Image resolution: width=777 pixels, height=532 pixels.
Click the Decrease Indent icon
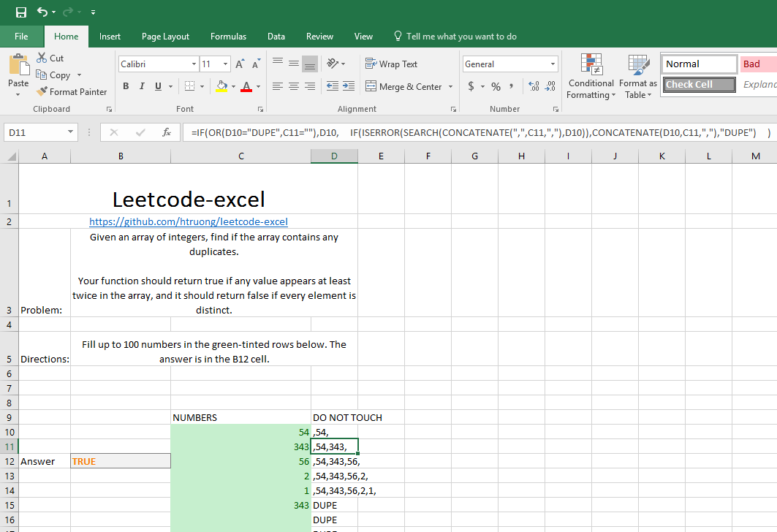click(x=333, y=86)
